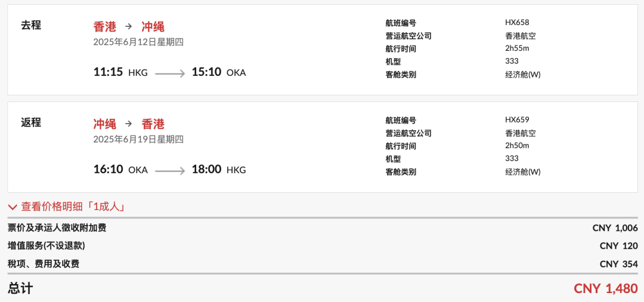644x302 pixels.
Task: Collapse the 查看价格明细 chevron
Action: (x=13, y=207)
